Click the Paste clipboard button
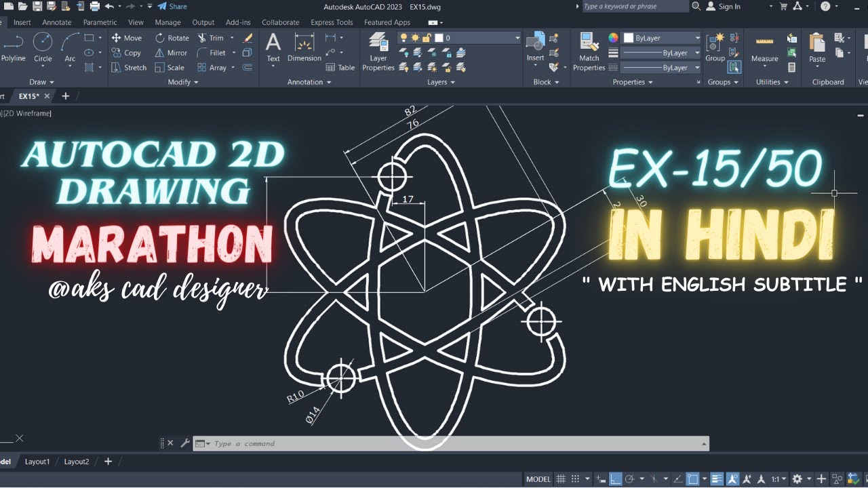The height and width of the screenshot is (488, 868). 817,49
